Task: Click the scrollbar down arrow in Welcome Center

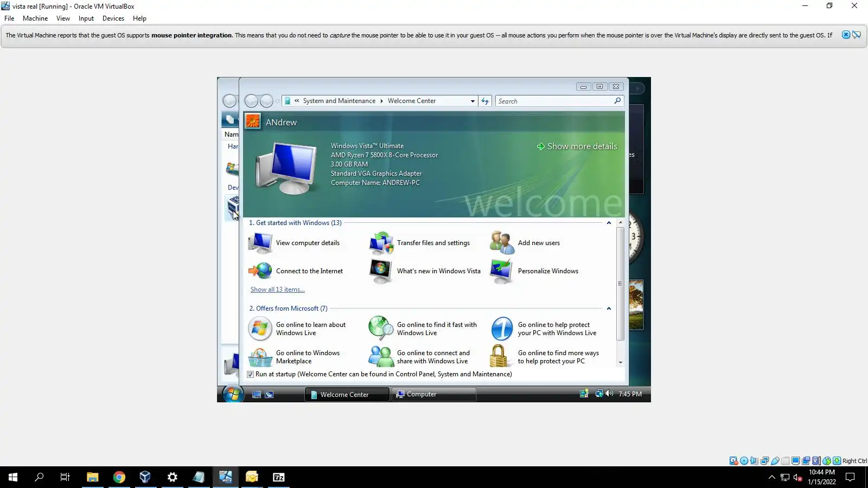Action: click(x=620, y=362)
